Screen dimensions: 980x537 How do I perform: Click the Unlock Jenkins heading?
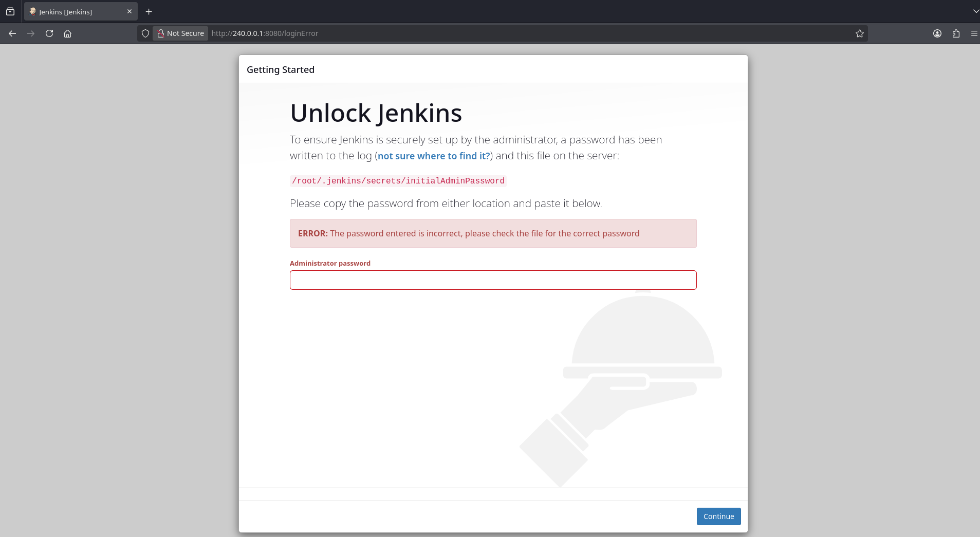click(x=376, y=113)
